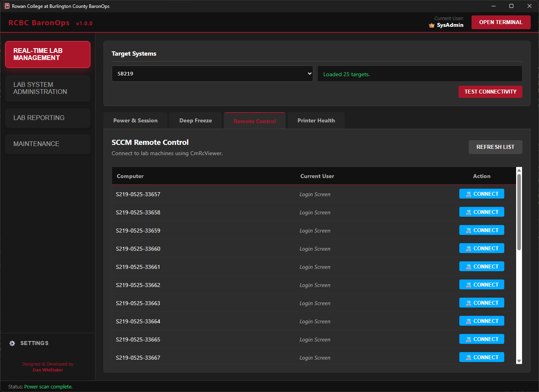Switch to the Printer Health tab
Viewport: 539px width, 392px height.
click(316, 120)
